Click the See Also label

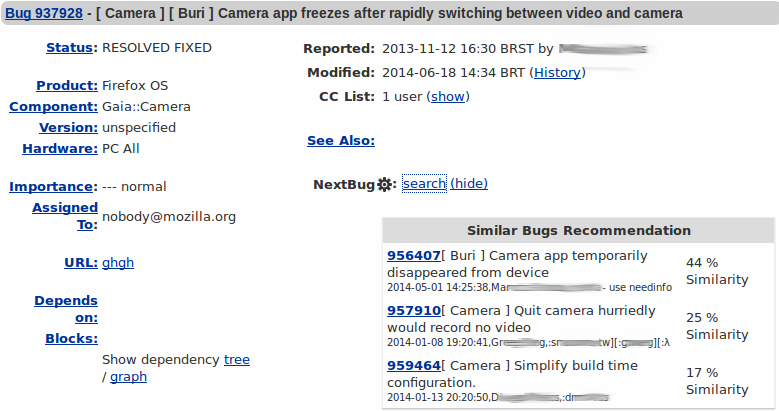341,141
